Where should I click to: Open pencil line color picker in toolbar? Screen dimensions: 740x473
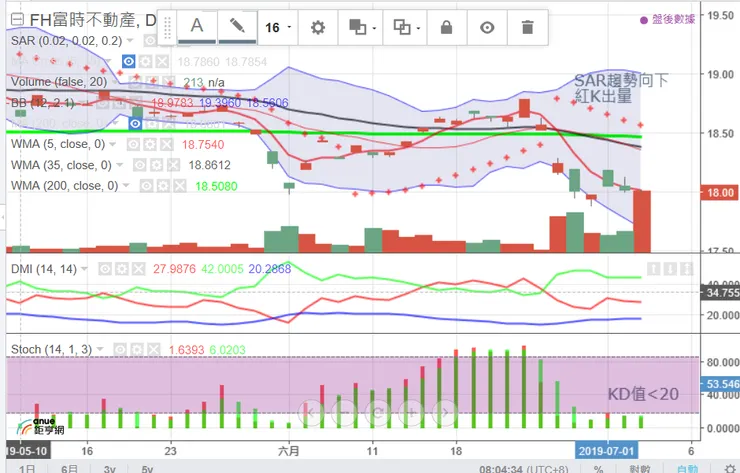237,27
